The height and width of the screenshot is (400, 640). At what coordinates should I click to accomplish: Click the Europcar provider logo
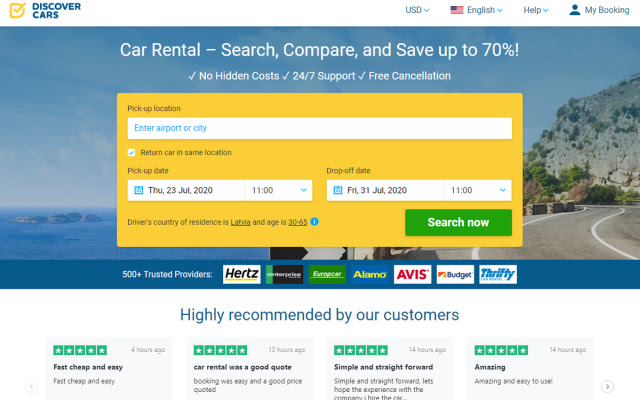pyautogui.click(x=327, y=274)
